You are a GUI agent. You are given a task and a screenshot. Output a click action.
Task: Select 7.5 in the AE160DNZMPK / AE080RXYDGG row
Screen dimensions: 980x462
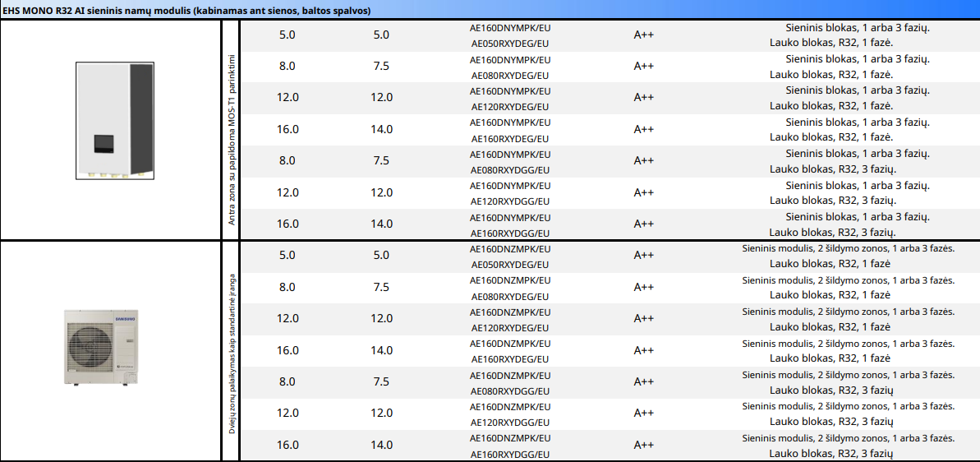pos(381,382)
